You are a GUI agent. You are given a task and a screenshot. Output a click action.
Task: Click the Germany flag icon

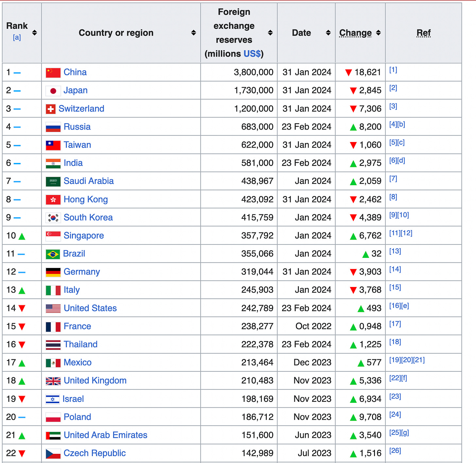click(x=53, y=272)
